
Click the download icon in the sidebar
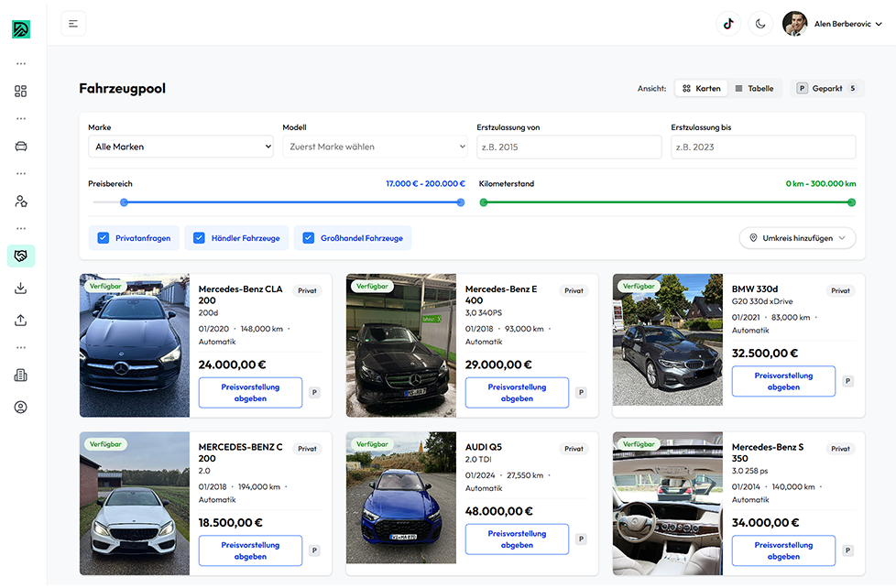click(x=20, y=288)
